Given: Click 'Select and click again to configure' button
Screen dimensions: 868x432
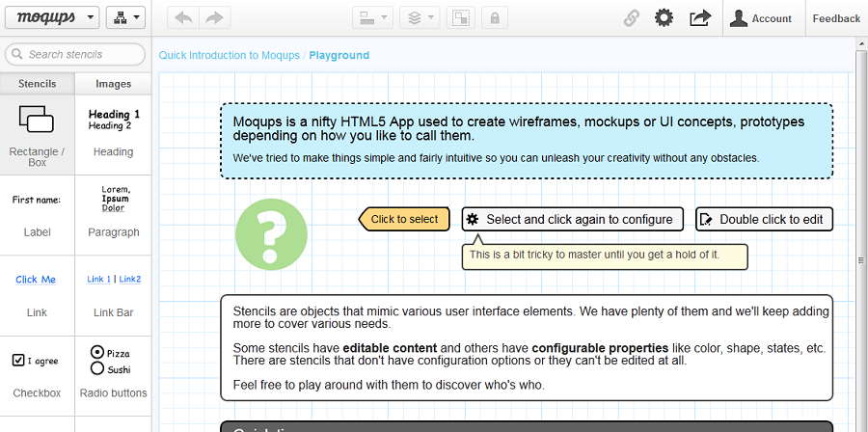Looking at the screenshot, I should click(572, 219).
